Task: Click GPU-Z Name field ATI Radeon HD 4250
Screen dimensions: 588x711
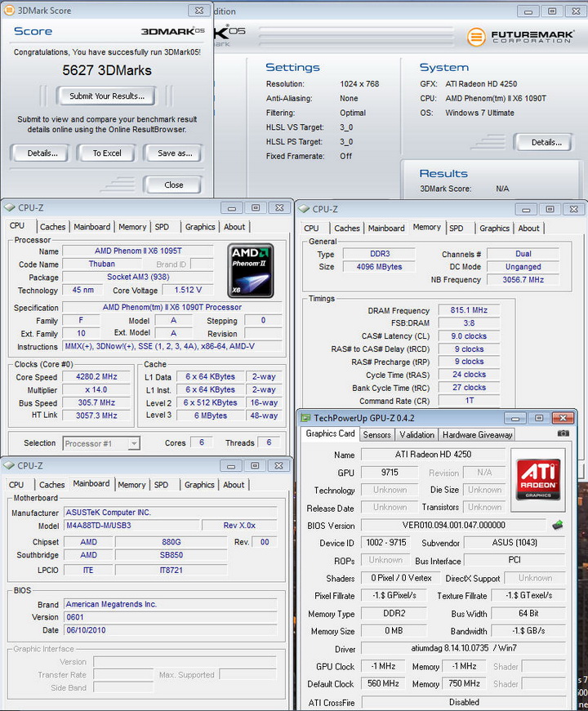Action: tap(433, 455)
